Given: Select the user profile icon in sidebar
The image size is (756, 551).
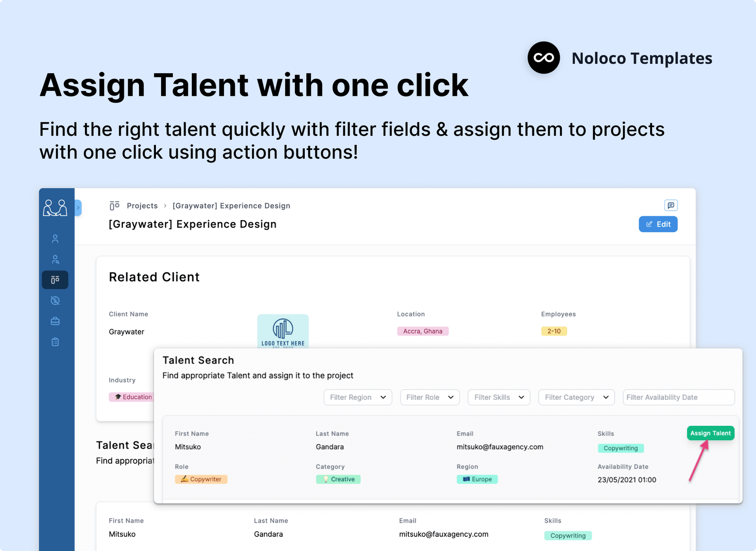Looking at the screenshot, I should pyautogui.click(x=55, y=238).
